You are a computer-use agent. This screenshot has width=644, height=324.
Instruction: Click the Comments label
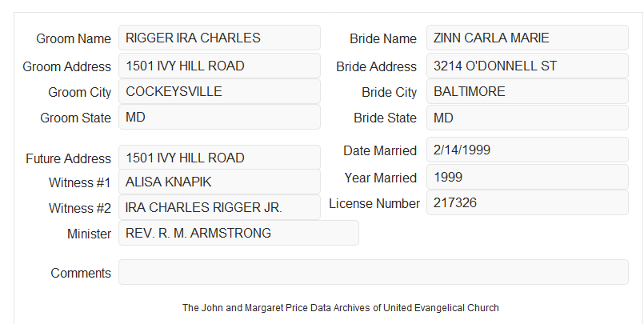(x=81, y=273)
